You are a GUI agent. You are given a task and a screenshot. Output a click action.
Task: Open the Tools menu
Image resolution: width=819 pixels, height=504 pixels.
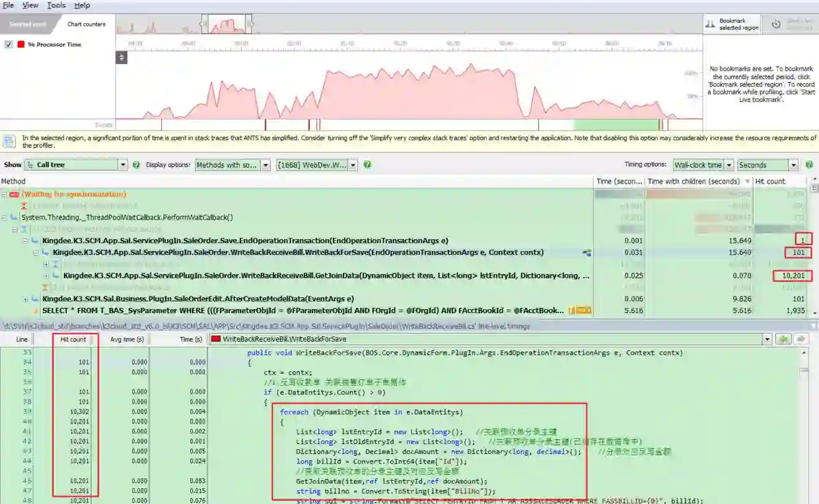click(x=56, y=5)
